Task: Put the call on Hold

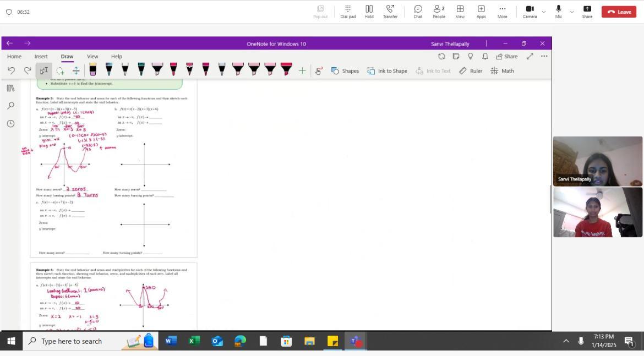Action: (x=369, y=12)
